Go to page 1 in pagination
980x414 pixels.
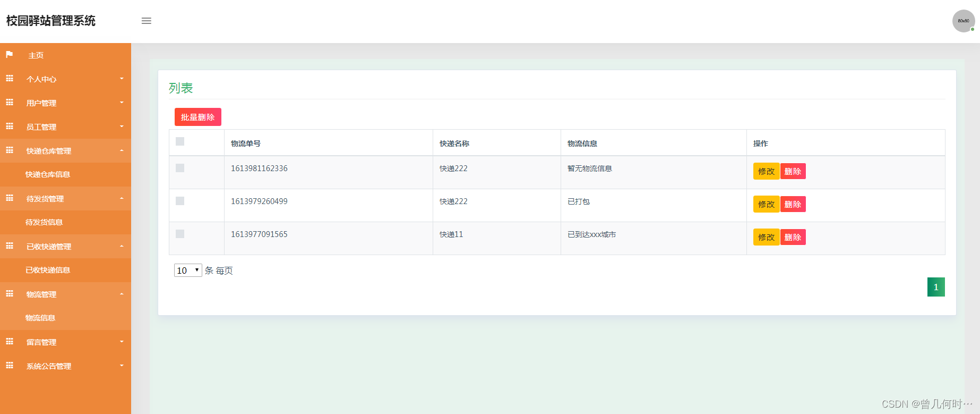click(936, 287)
